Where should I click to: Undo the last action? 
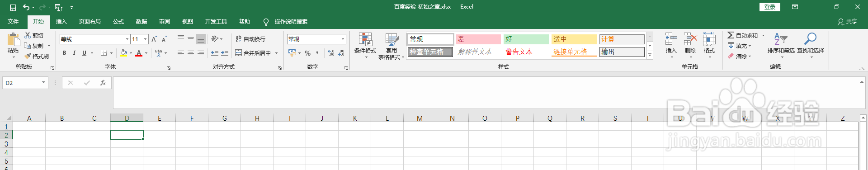[26, 7]
